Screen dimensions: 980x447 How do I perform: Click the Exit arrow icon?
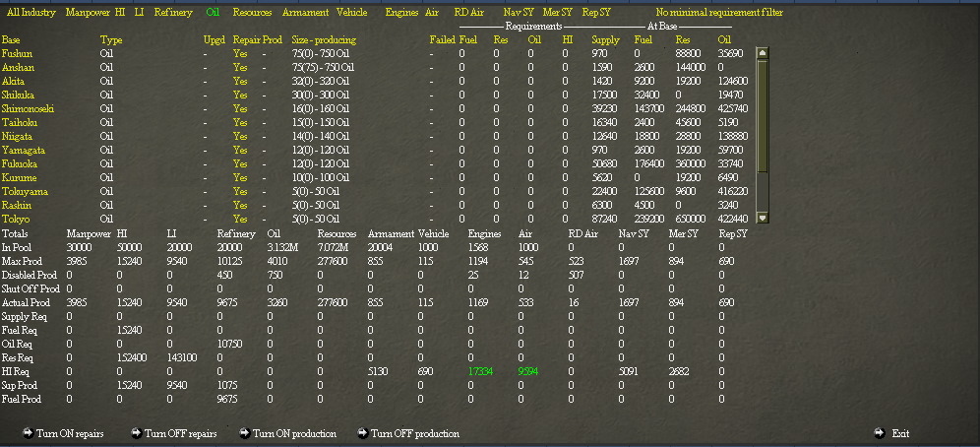coord(880,432)
